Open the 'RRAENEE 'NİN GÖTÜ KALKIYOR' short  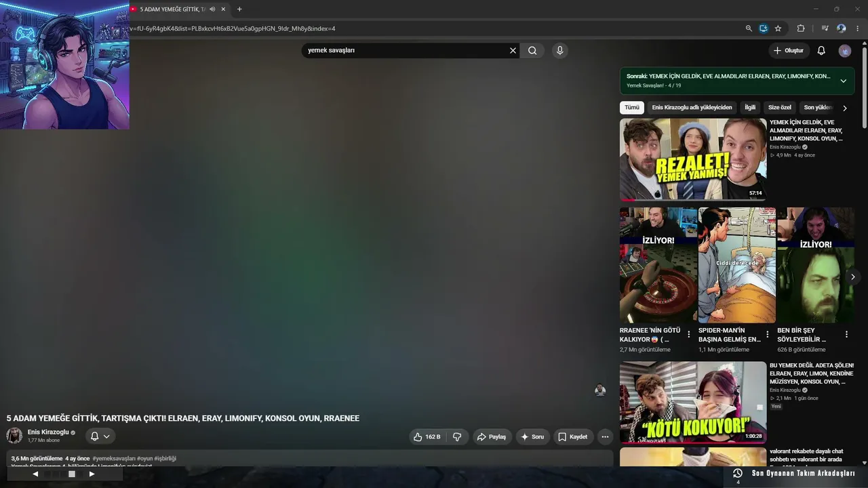tap(658, 265)
